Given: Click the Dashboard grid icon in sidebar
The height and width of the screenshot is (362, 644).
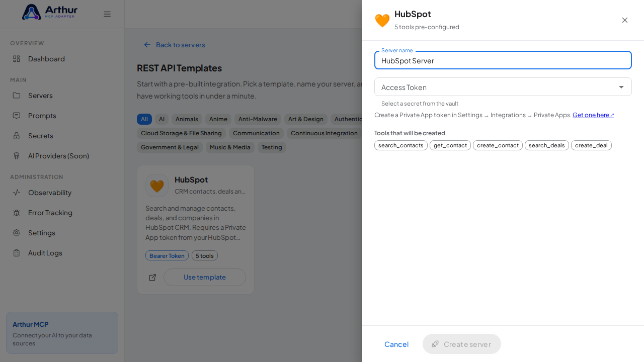Looking at the screenshot, I should 17,59.
